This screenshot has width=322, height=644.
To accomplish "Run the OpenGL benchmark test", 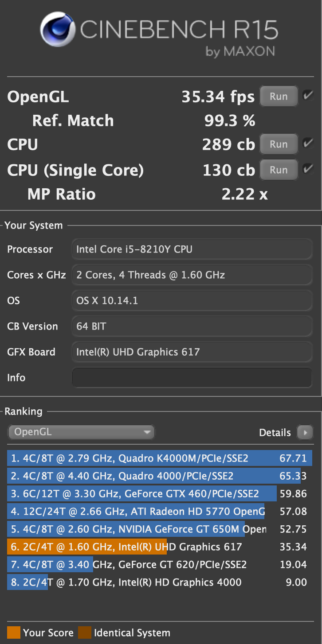I will click(x=279, y=97).
